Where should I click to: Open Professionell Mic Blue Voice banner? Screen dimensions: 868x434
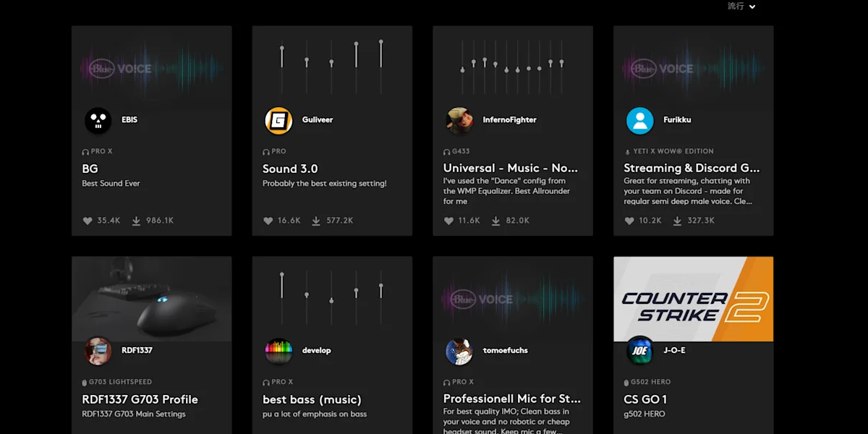click(x=512, y=299)
